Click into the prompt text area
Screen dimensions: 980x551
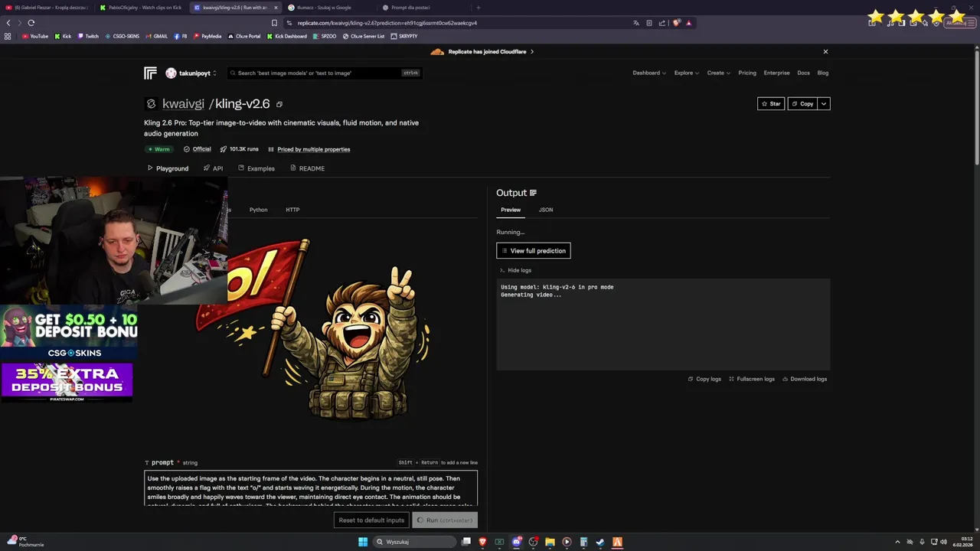(x=311, y=488)
